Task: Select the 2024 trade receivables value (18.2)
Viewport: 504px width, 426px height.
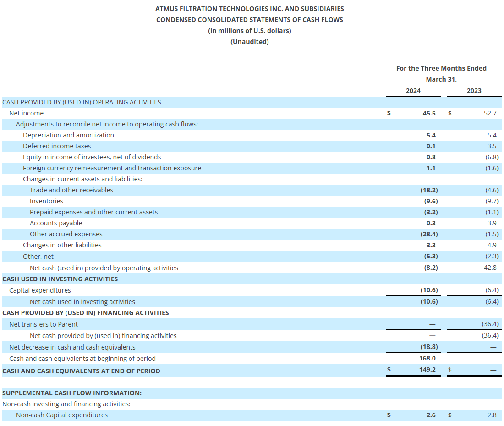Action: (x=429, y=190)
